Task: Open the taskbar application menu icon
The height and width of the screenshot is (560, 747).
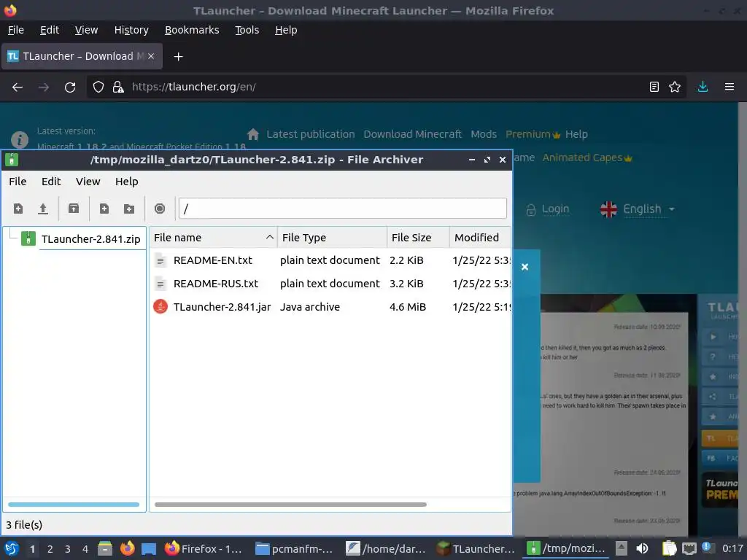Action: click(x=12, y=548)
